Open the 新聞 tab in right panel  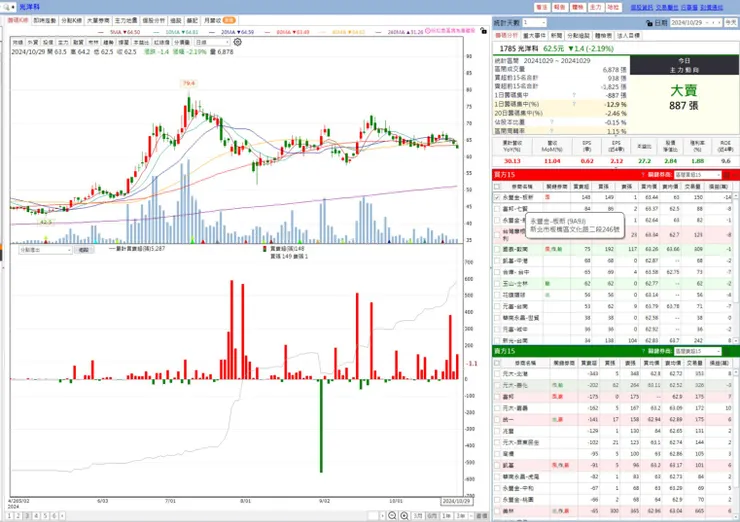pos(556,36)
